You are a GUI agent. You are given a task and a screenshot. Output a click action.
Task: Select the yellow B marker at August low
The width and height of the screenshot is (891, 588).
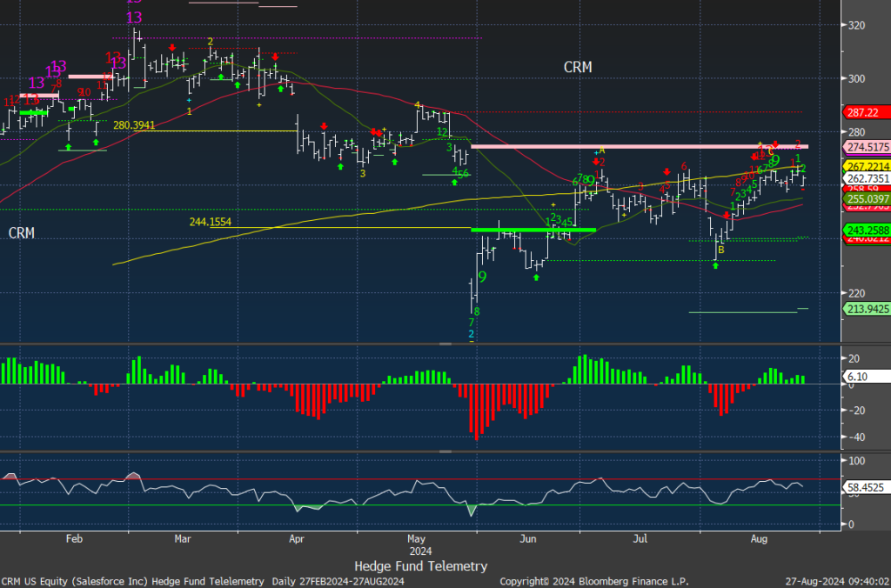pos(721,250)
